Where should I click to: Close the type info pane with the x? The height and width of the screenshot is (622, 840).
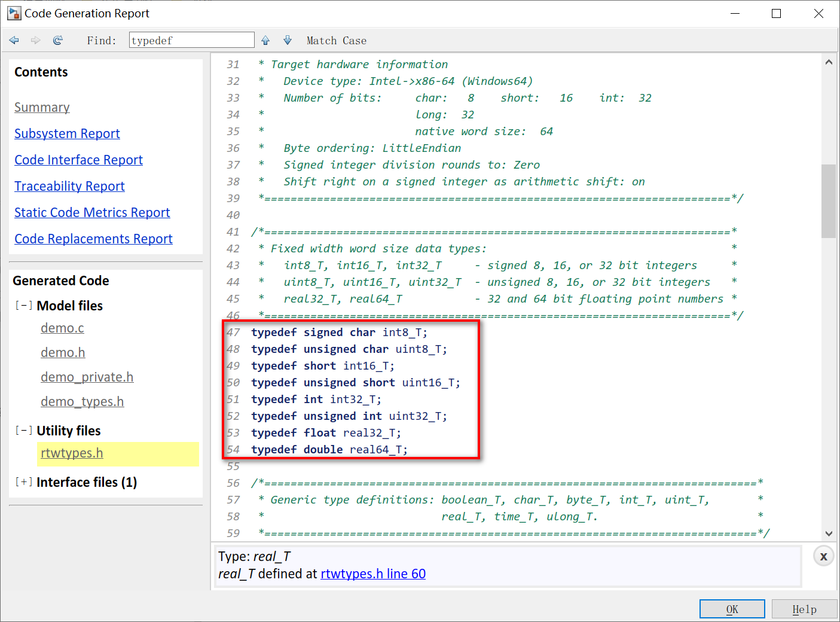click(823, 556)
